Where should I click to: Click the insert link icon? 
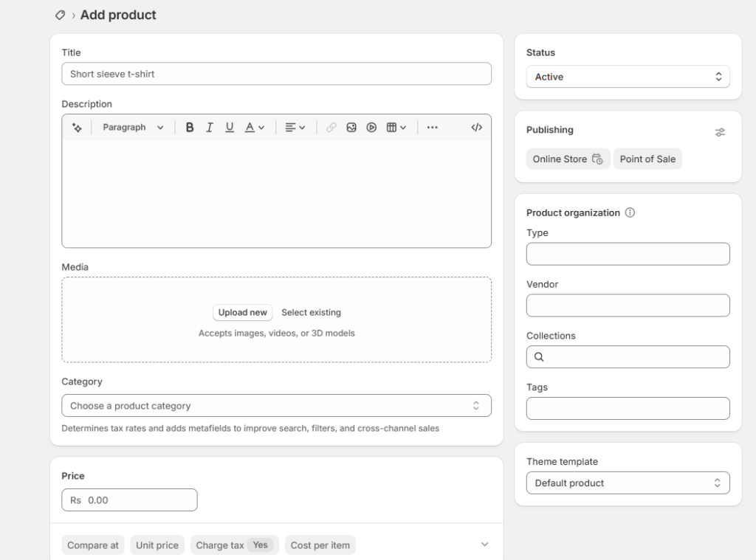tap(331, 127)
